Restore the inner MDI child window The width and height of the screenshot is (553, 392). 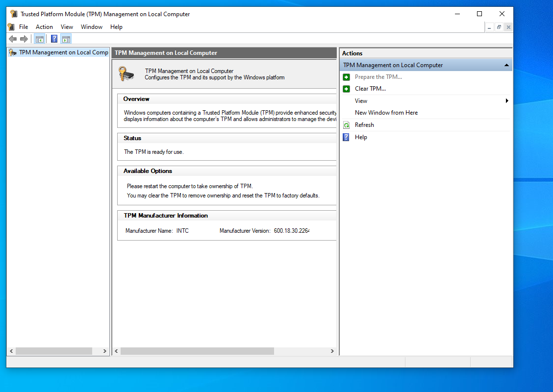click(499, 27)
